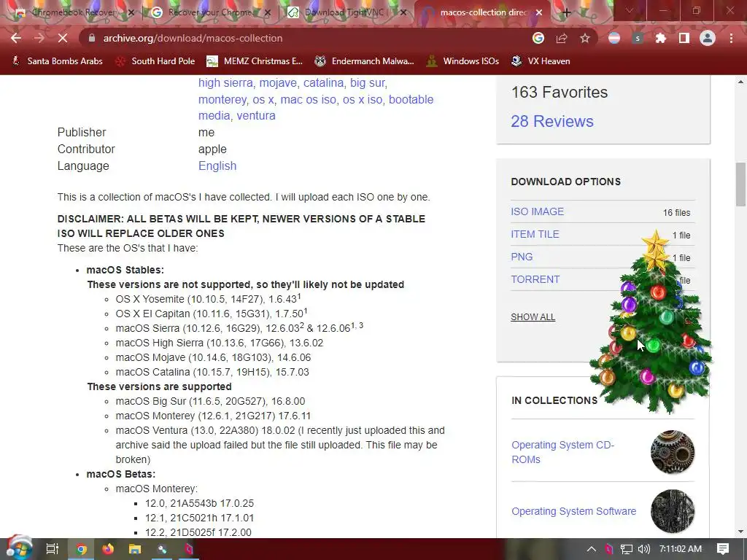Open the notification center icon

(723, 549)
